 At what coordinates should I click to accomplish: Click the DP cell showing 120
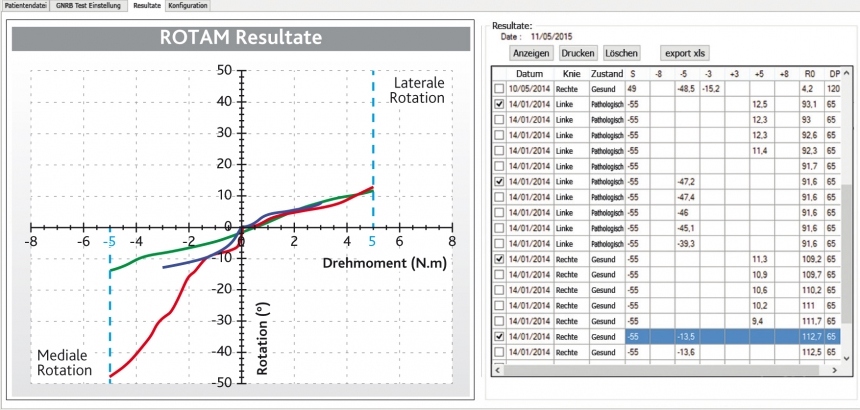tap(832, 89)
